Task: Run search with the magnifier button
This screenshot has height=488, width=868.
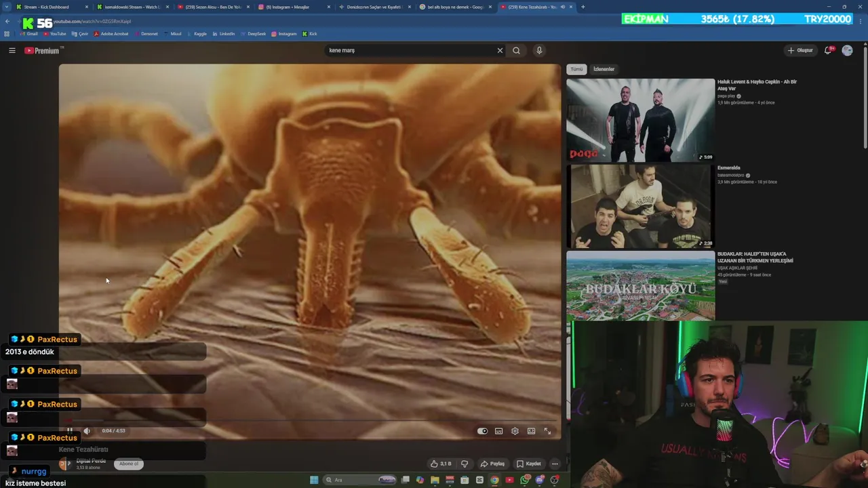Action: [516, 50]
